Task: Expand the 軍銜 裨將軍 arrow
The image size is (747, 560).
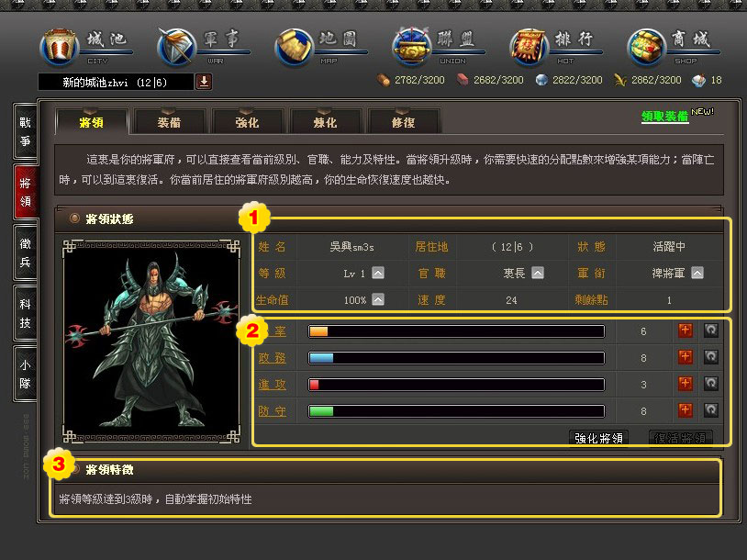Action: 697,273
